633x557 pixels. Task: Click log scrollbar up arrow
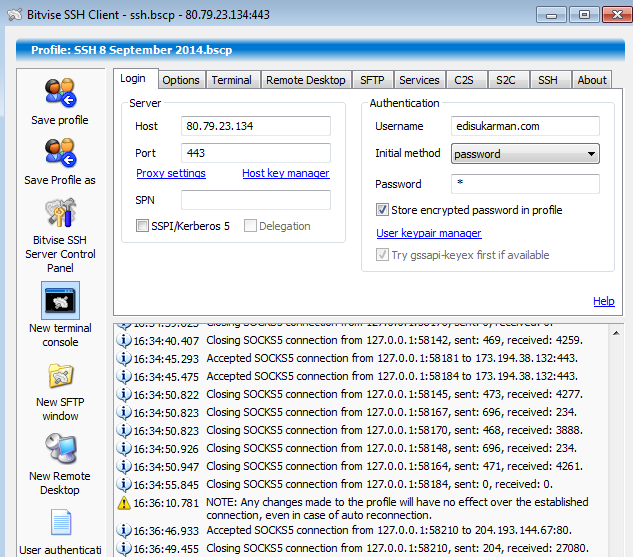point(616,333)
